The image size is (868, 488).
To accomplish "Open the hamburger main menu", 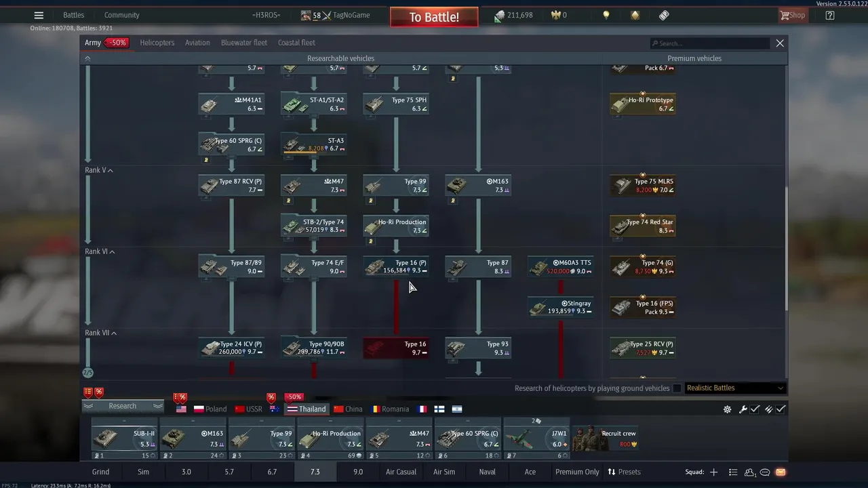I will 39,16.
